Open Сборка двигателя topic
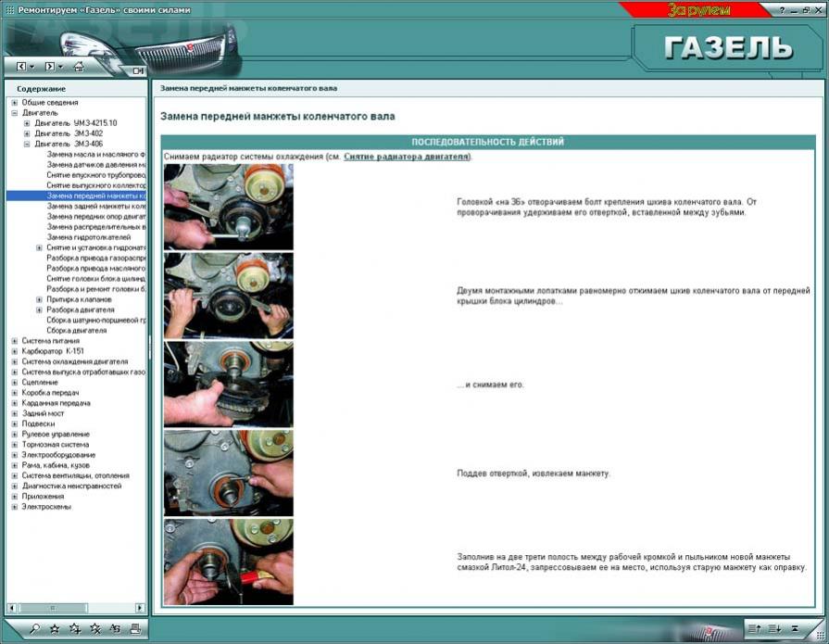Image resolution: width=829 pixels, height=644 pixels. (77, 331)
